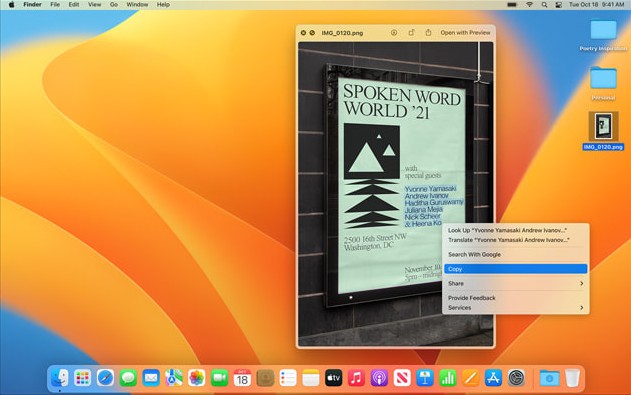The image size is (631, 395).
Task: Click the Open with Preview button
Action: (465, 33)
